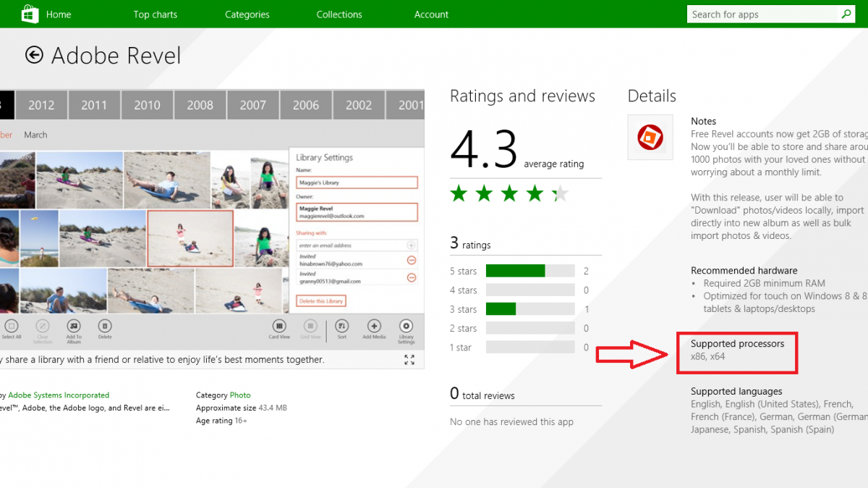
Task: Click the 5 stars rating bar
Action: 530,271
